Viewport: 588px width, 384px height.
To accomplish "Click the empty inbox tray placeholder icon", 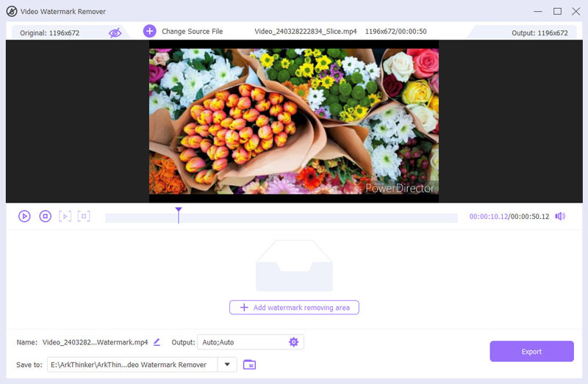I will point(294,266).
